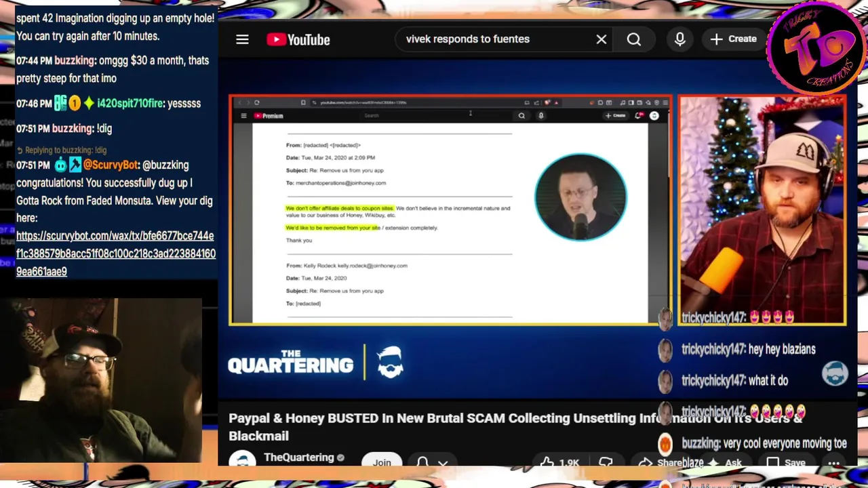Clear the search query with the X

[x=601, y=39]
